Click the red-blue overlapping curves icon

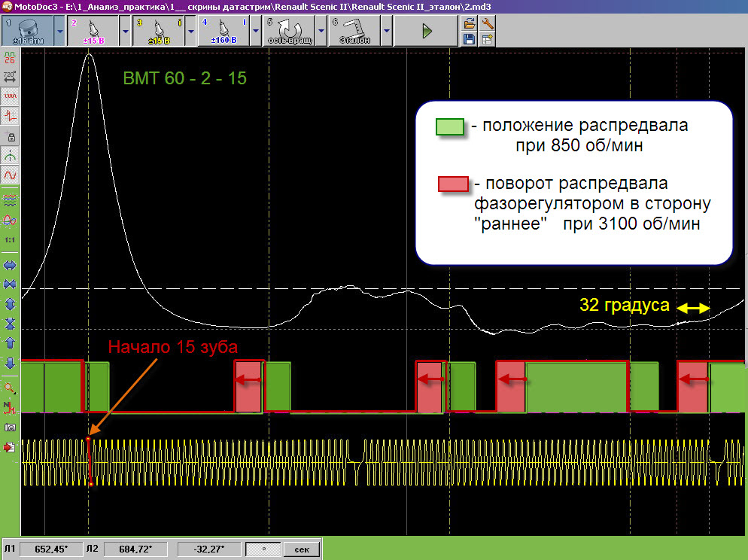[10, 220]
